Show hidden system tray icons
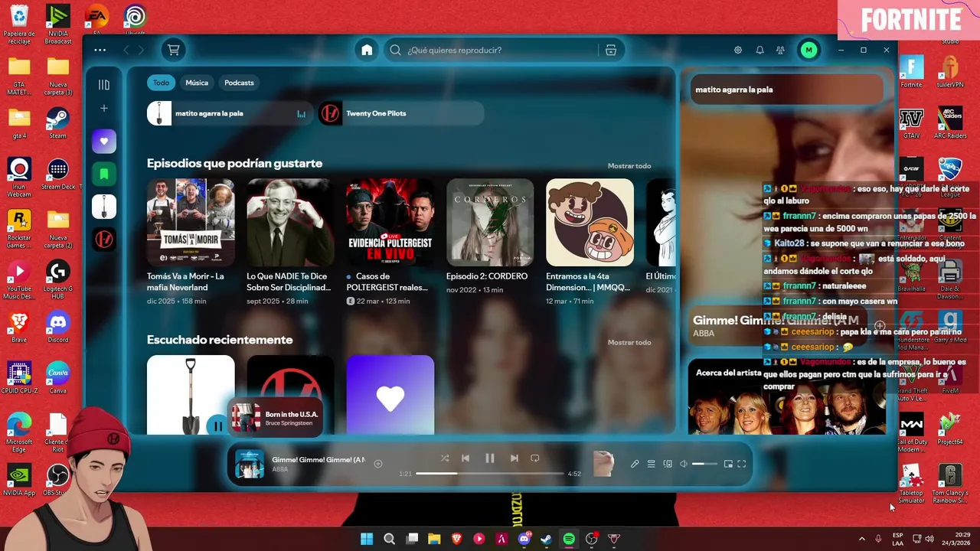Viewport: 980px width, 551px height. (861, 539)
